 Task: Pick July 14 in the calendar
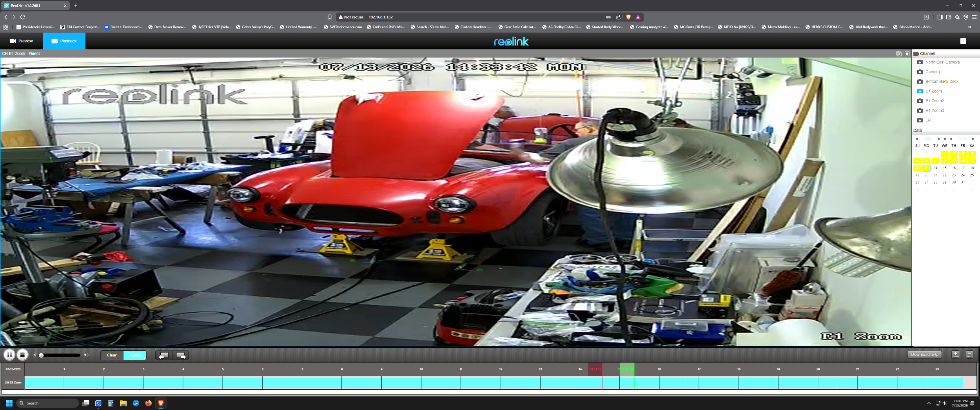(x=935, y=168)
